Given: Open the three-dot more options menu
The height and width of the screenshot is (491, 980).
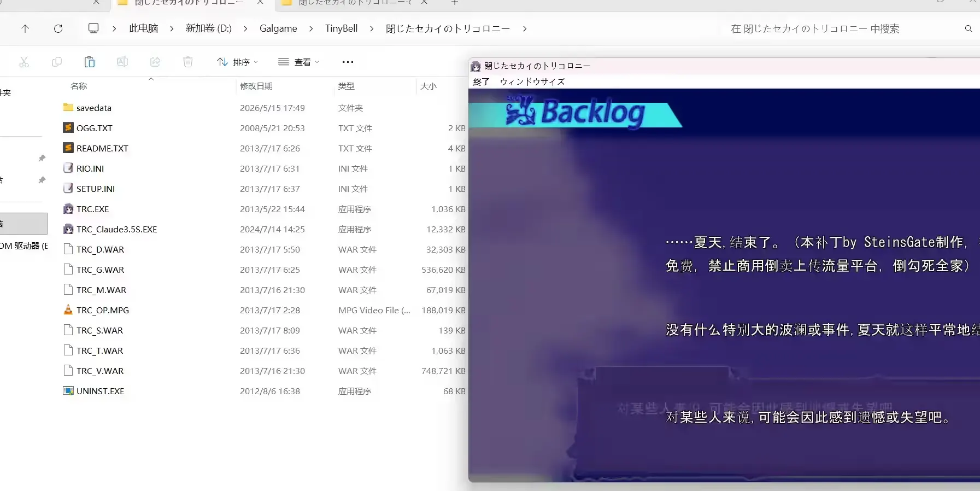Looking at the screenshot, I should (348, 62).
